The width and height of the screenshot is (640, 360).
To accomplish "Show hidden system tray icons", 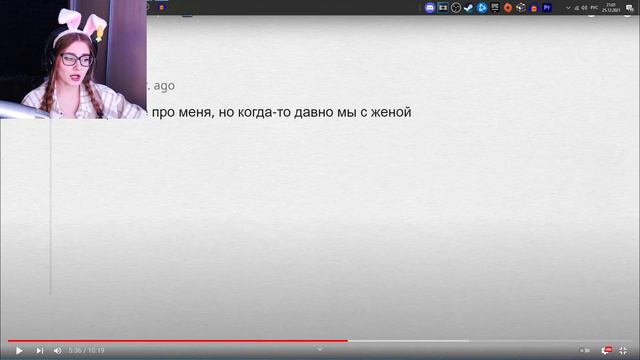I will pyautogui.click(x=568, y=8).
